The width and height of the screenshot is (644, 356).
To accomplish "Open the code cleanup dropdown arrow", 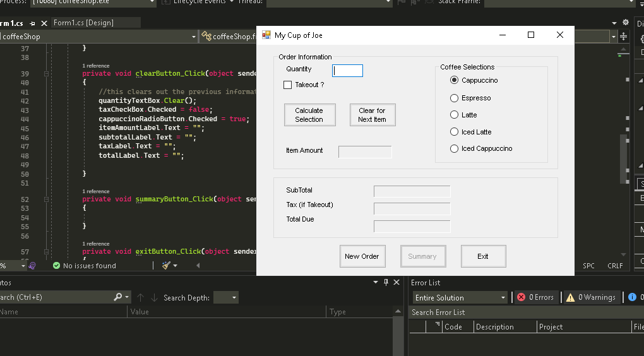I will pyautogui.click(x=176, y=266).
